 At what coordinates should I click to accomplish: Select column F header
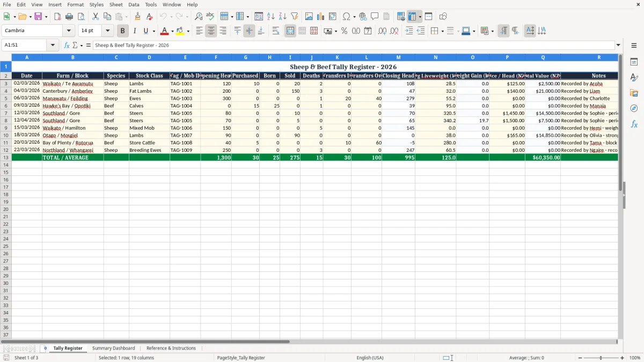(216, 57)
